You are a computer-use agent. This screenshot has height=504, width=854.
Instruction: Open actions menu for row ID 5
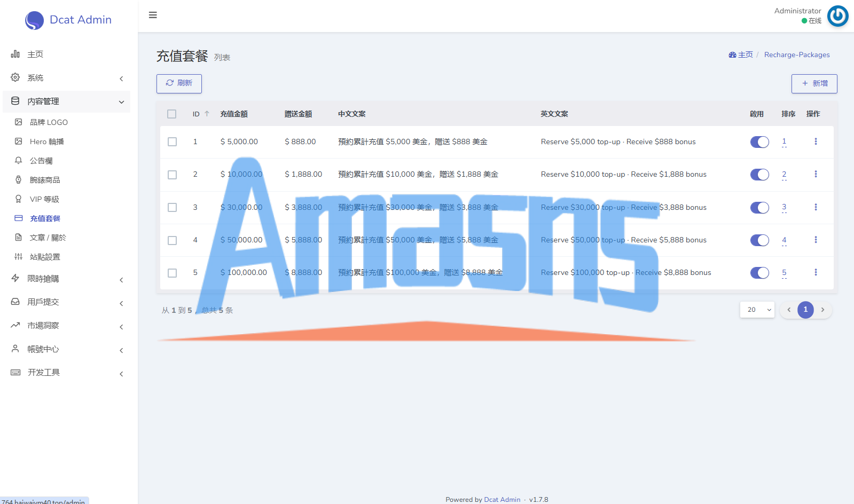(x=816, y=272)
